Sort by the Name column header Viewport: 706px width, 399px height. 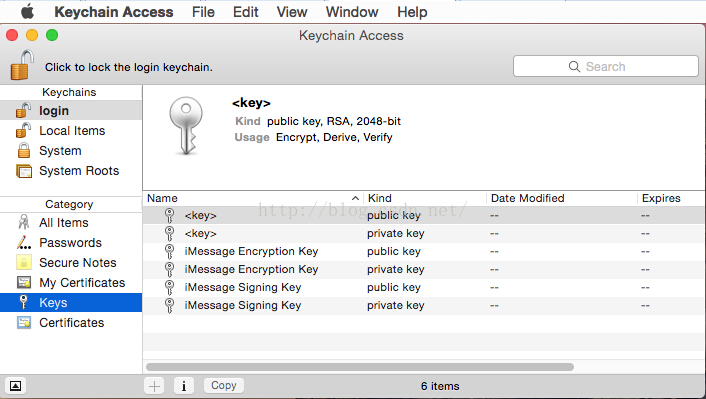[253, 198]
